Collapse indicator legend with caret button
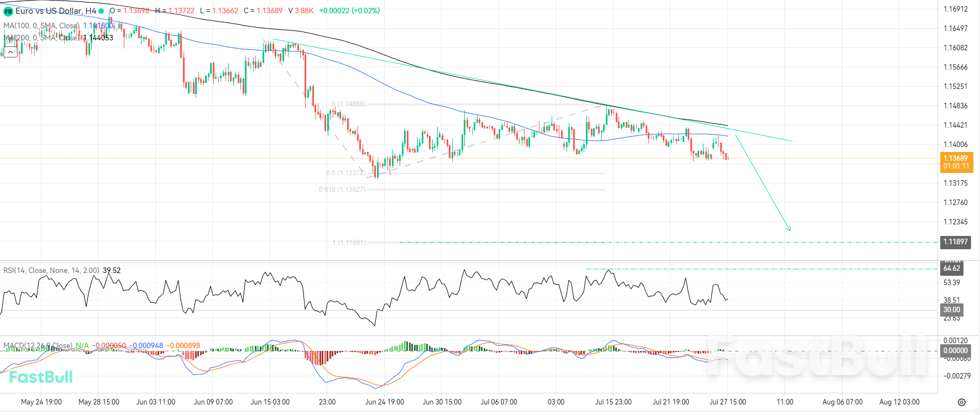The image size is (980, 415). [x=11, y=52]
